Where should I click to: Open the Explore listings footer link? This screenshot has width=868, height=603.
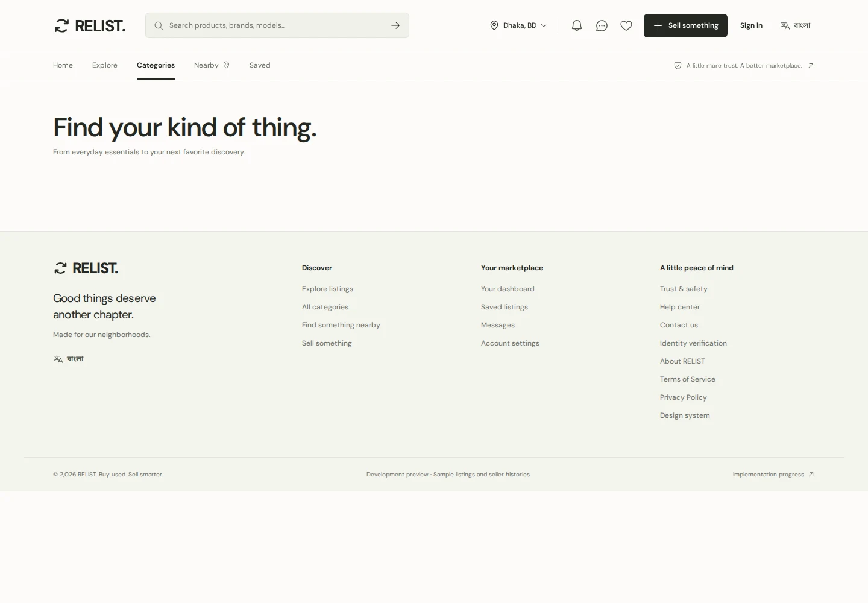[327, 289]
